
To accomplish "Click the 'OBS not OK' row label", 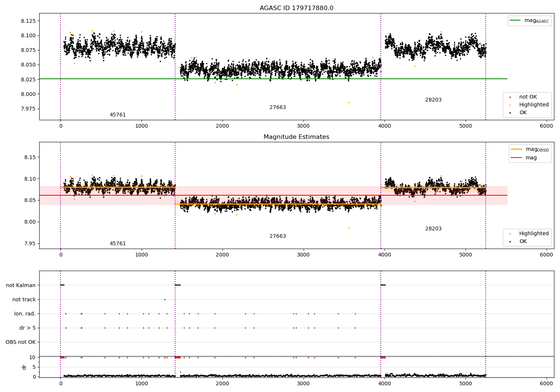I will coord(21,342).
